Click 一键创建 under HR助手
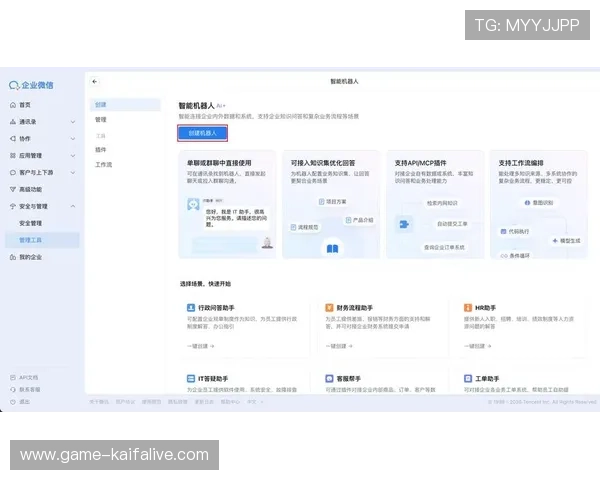Image resolution: width=600 pixels, height=480 pixels. click(478, 346)
